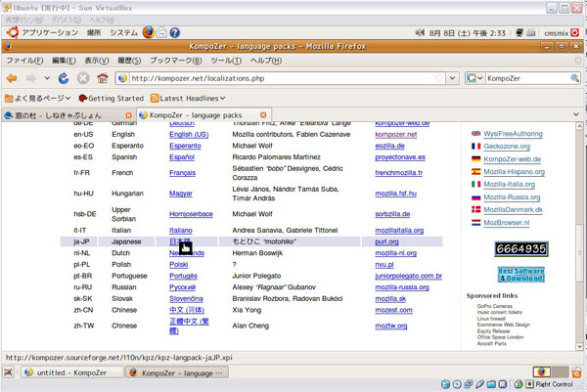The width and height of the screenshot is (587, 392).
Task: Open the システム menu in Ubuntu panel
Action: click(x=123, y=33)
